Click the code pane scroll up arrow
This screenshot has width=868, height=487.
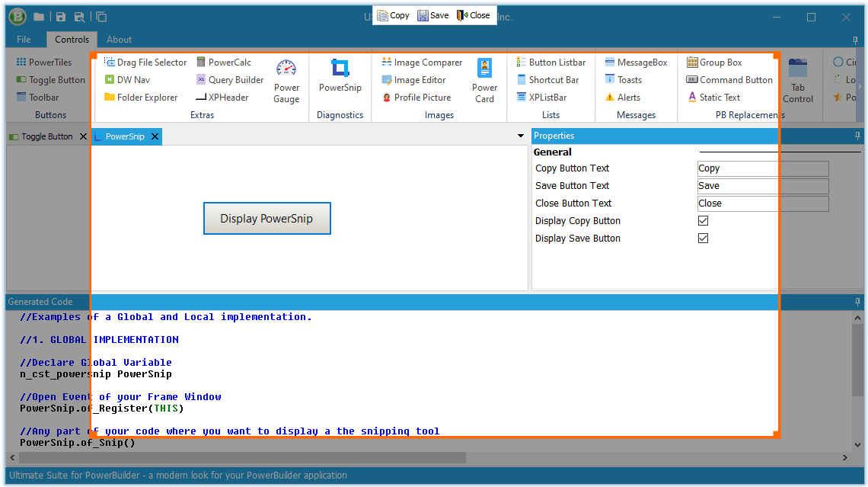click(857, 318)
